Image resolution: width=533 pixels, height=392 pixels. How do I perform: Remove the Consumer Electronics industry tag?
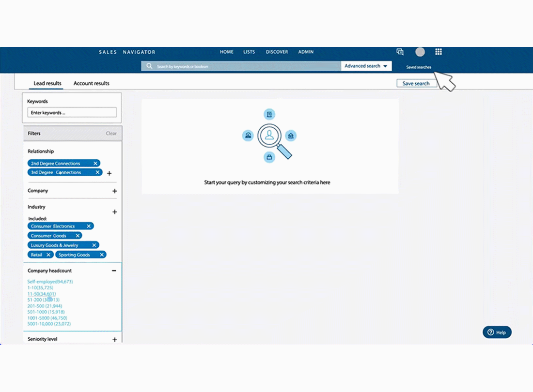(89, 226)
